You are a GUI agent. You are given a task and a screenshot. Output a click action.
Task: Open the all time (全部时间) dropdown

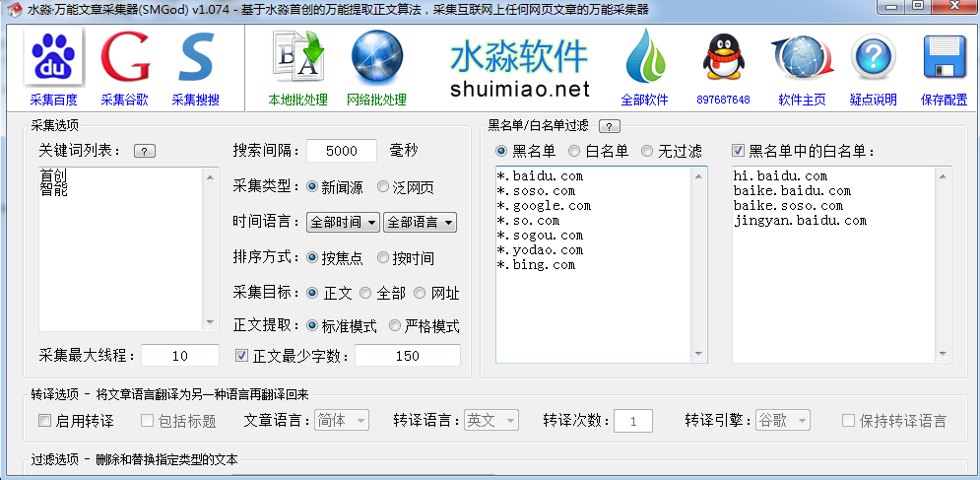tap(343, 222)
